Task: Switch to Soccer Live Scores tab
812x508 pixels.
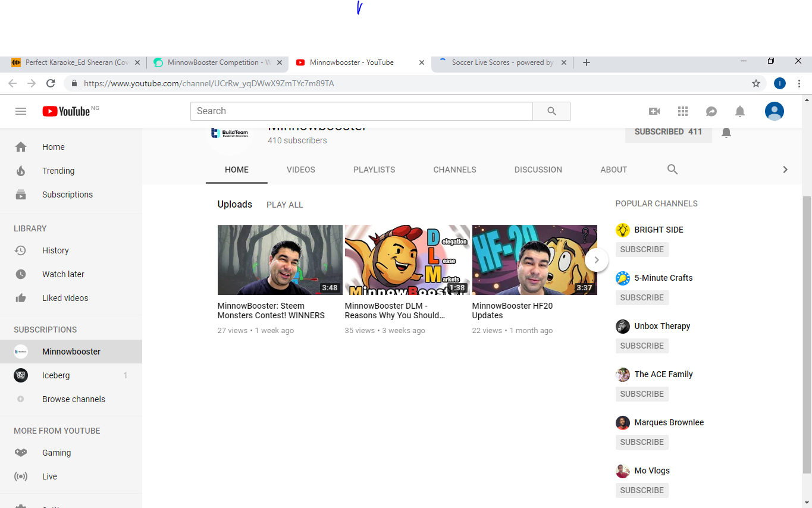Action: pos(503,62)
